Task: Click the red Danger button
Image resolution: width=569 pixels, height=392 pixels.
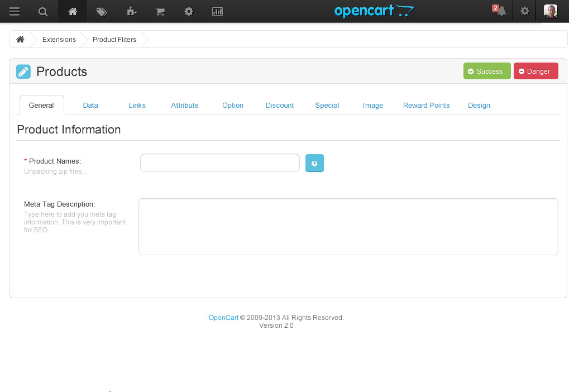Action: tap(536, 71)
